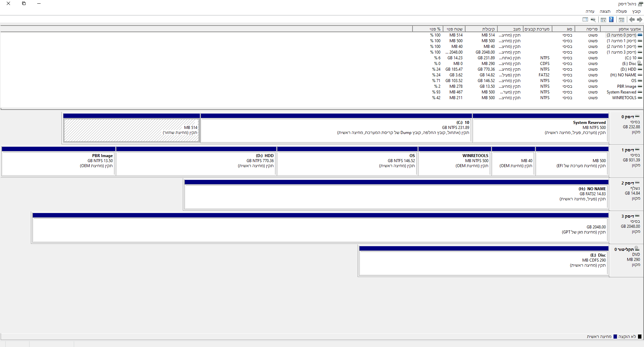This screenshot has width=644, height=347.
Task: Select the System Reserved partition block on Disk 0
Action: point(540,128)
